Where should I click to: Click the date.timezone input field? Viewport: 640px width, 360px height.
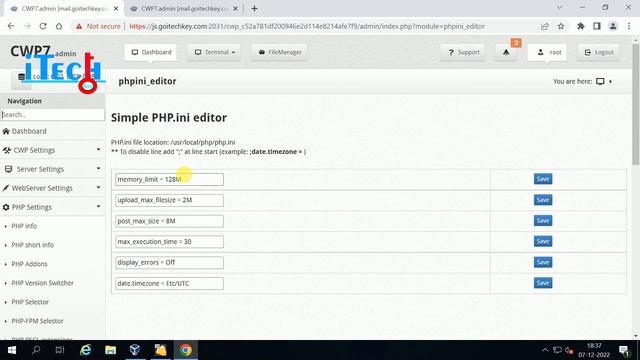click(x=169, y=283)
